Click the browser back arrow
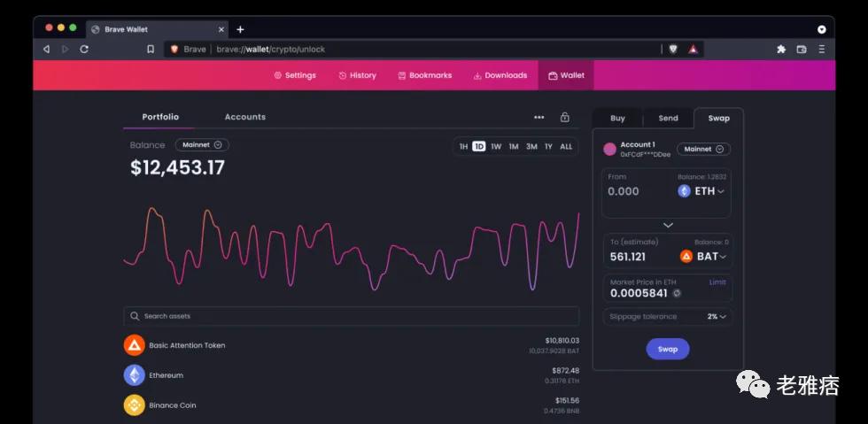868x424 pixels. pos(46,50)
